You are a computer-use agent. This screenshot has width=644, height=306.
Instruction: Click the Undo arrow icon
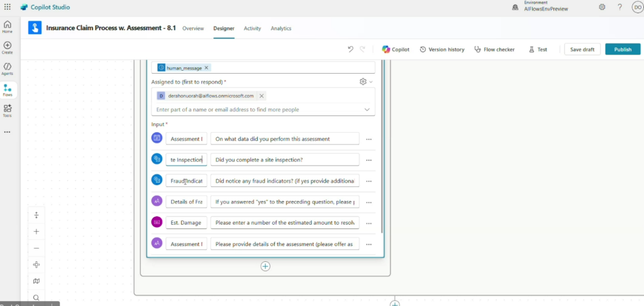click(x=350, y=49)
